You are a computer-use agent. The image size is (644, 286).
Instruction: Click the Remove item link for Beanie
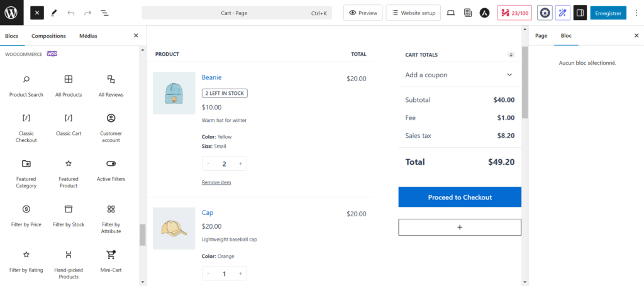click(216, 182)
